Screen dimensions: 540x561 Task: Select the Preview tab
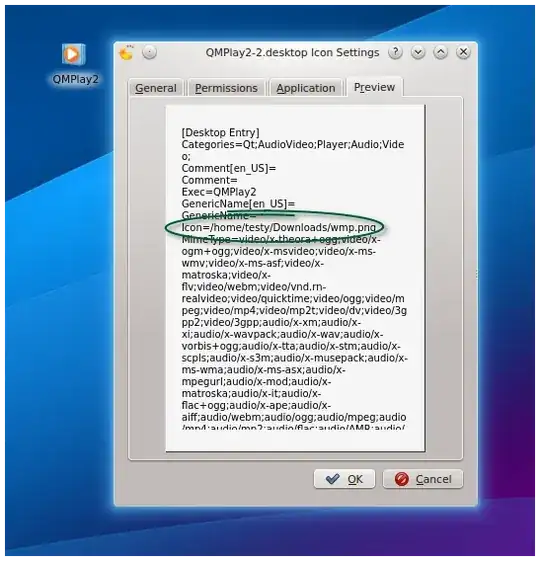point(374,87)
